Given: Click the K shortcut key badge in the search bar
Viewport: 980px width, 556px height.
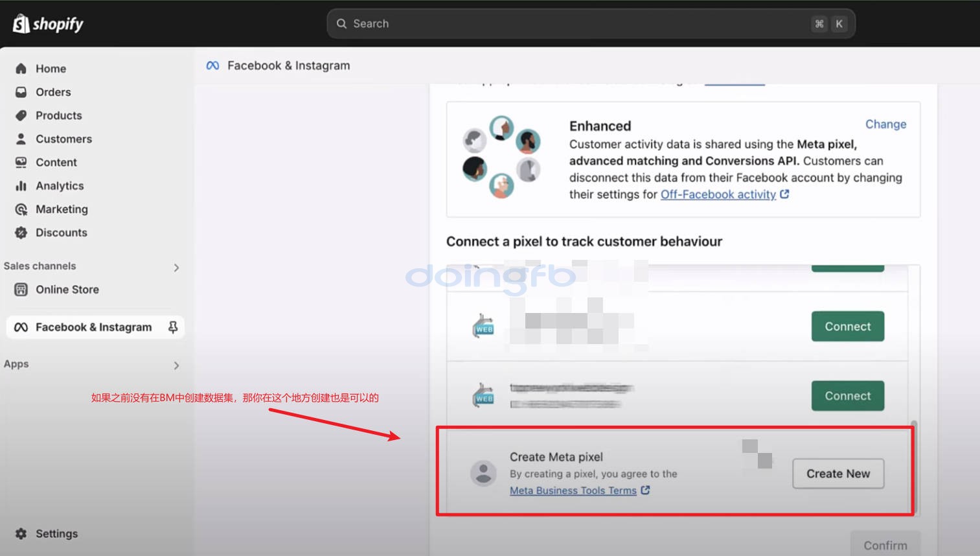Looking at the screenshot, I should pos(839,24).
